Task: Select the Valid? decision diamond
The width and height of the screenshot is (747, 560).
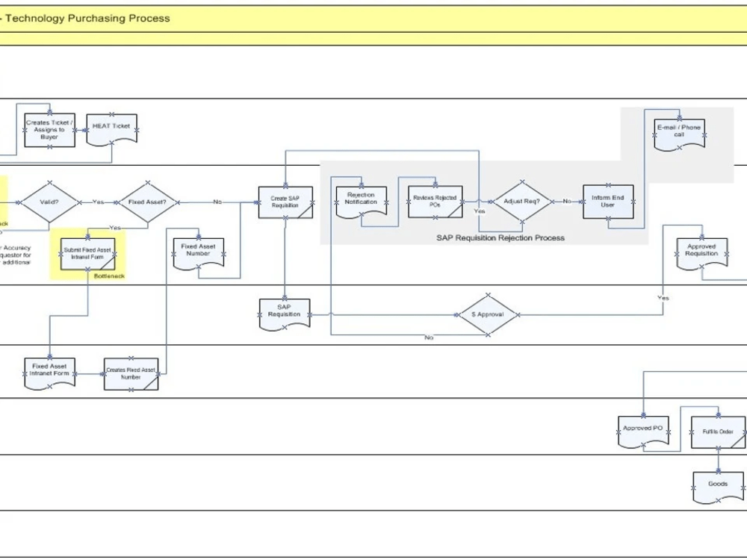Action: pyautogui.click(x=48, y=202)
